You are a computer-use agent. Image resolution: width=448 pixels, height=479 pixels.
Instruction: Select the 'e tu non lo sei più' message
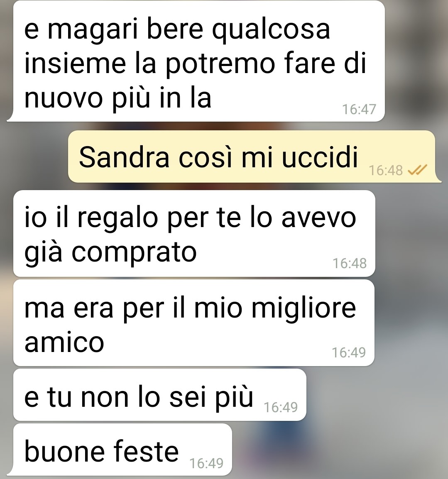point(159,395)
